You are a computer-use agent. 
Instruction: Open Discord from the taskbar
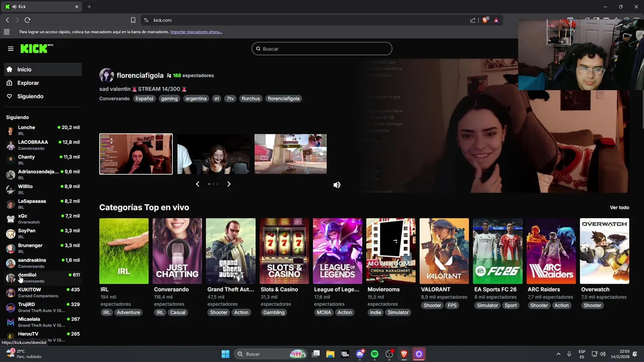point(360,354)
